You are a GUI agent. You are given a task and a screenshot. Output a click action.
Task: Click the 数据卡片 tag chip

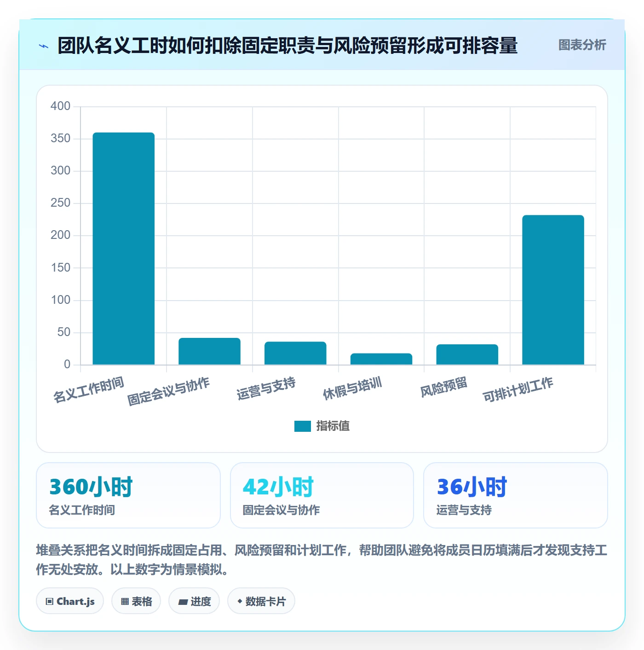(x=261, y=601)
